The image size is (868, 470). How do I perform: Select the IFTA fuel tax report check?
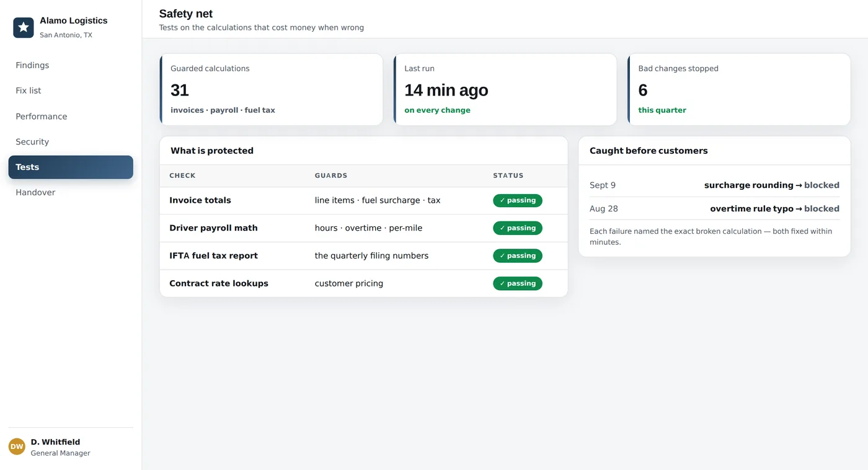coord(213,255)
